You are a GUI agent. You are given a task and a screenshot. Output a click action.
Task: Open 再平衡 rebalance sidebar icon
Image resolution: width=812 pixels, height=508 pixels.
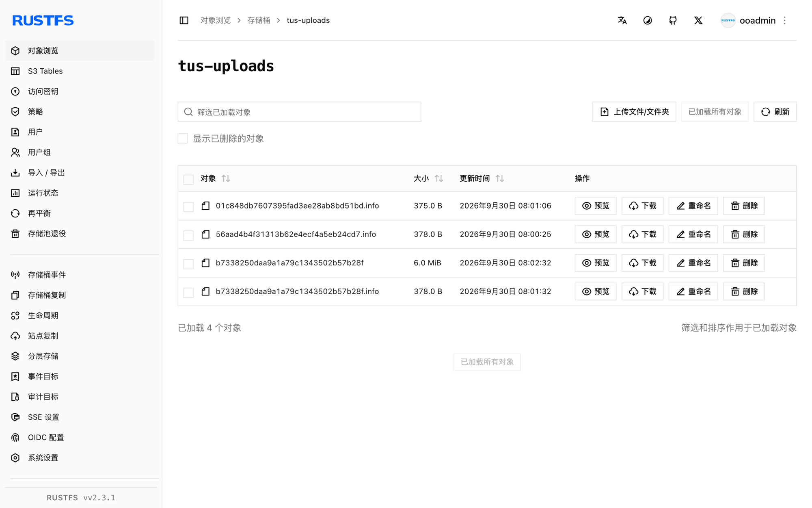click(x=15, y=213)
